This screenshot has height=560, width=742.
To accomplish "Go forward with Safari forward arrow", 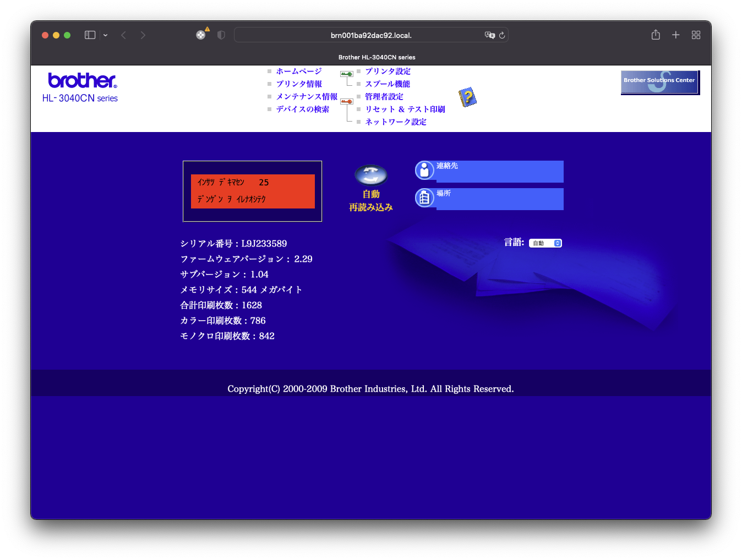I will 143,35.
